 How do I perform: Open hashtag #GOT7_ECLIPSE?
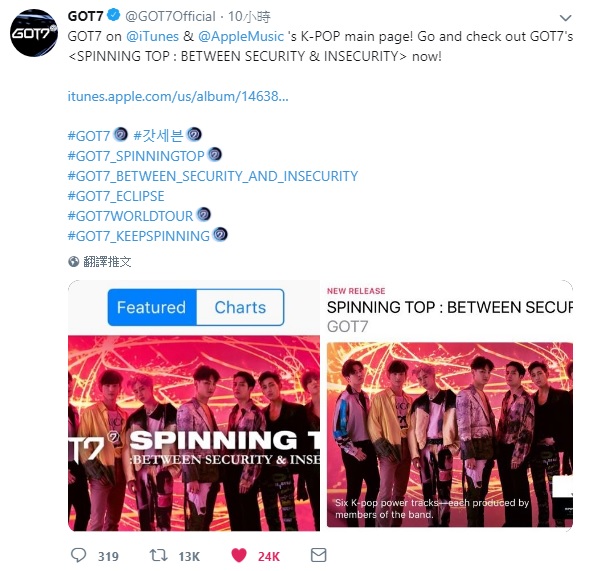tap(116, 196)
